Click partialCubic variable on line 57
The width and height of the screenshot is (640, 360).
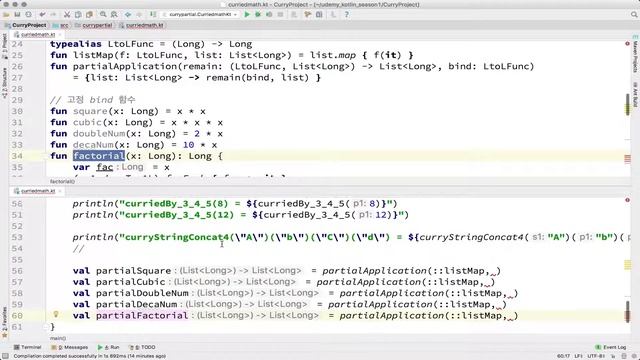(131, 282)
